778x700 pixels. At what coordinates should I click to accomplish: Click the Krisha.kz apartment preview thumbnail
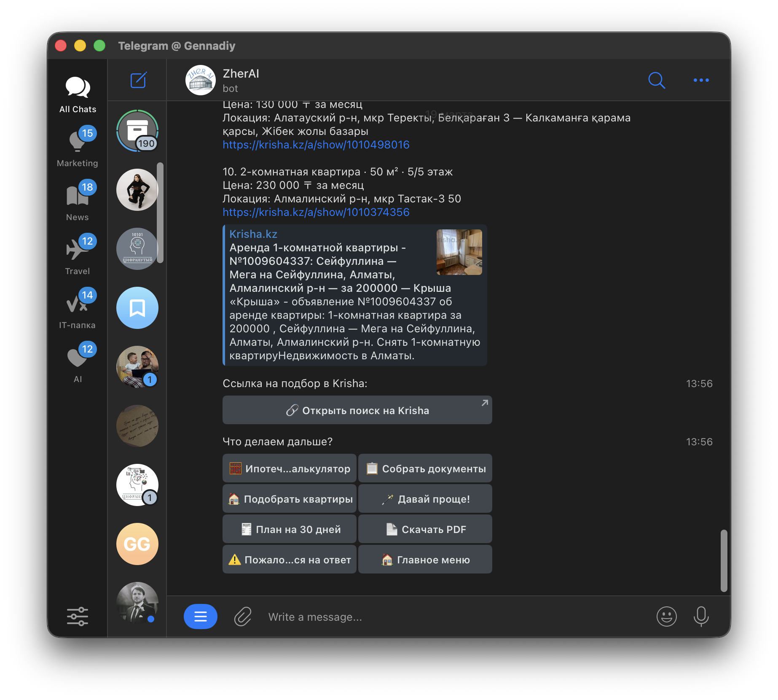(x=459, y=252)
